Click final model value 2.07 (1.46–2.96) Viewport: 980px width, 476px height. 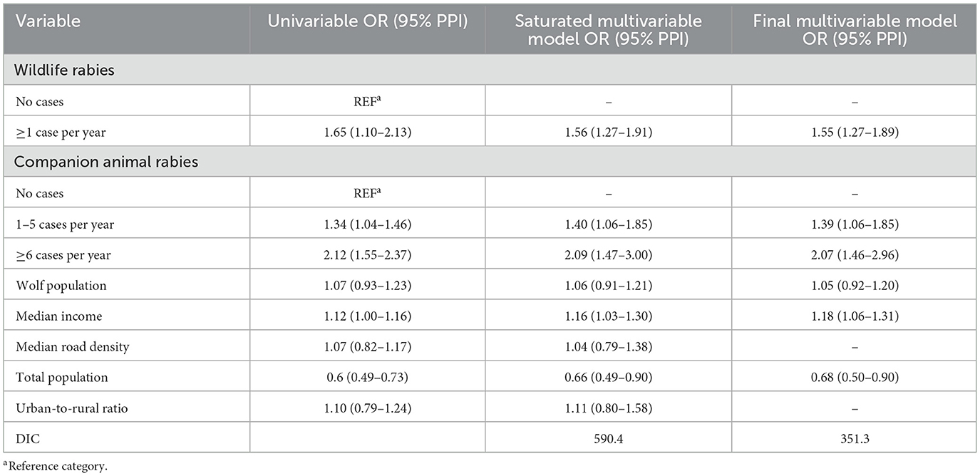point(855,255)
